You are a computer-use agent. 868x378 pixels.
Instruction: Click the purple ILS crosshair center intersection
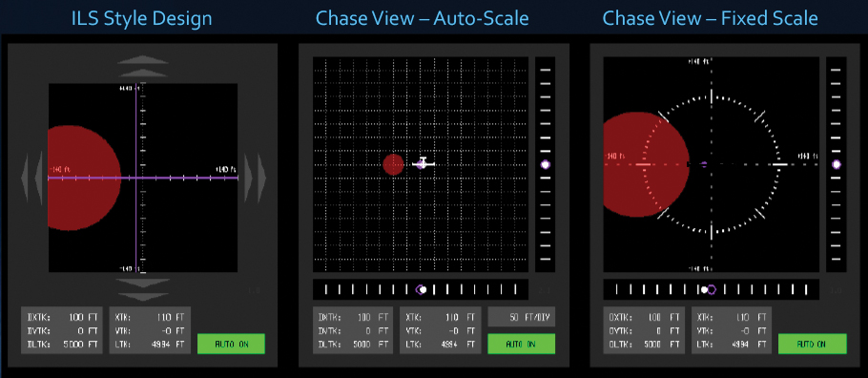[x=136, y=178]
